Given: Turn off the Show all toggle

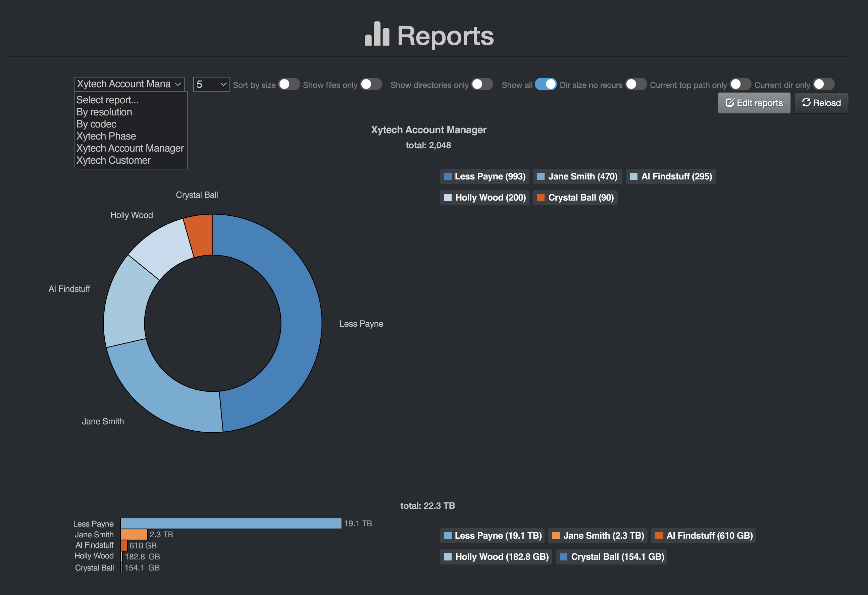Looking at the screenshot, I should tap(545, 85).
